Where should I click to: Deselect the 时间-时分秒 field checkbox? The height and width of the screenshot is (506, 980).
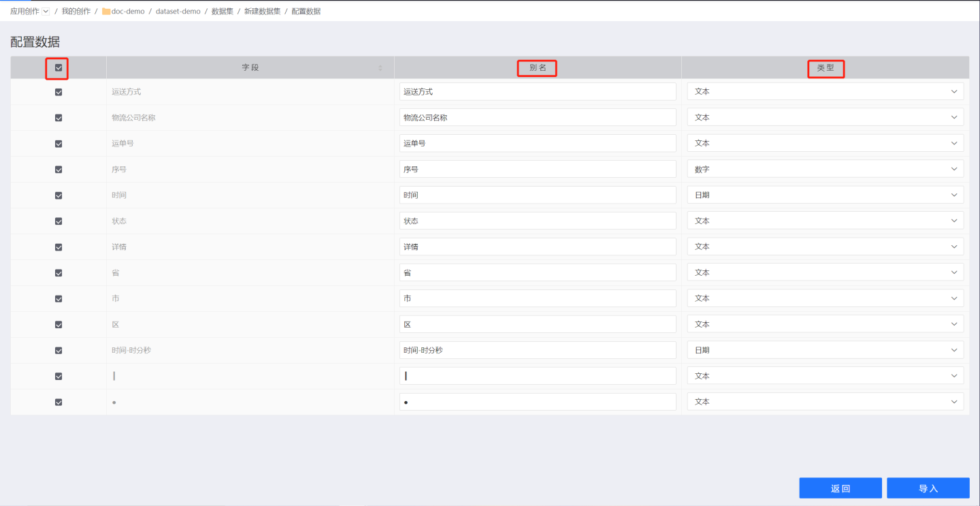(59, 351)
